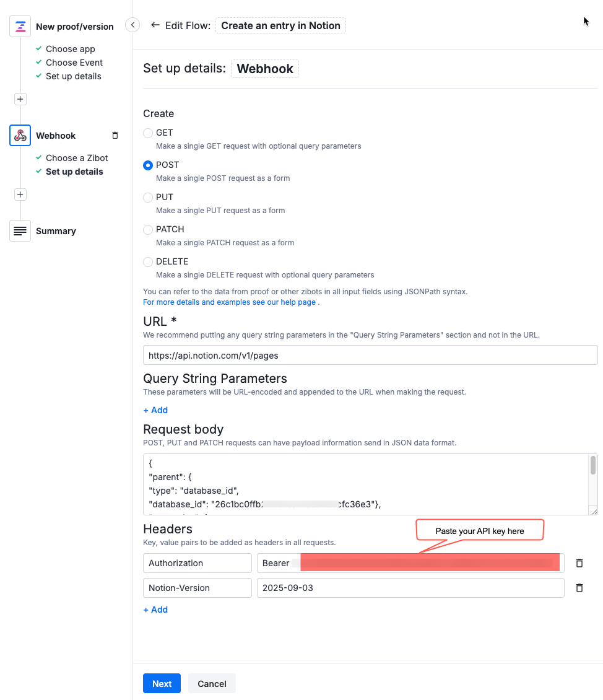The height and width of the screenshot is (700, 603).
Task: Add a step after New proof/version
Action: coord(20,98)
